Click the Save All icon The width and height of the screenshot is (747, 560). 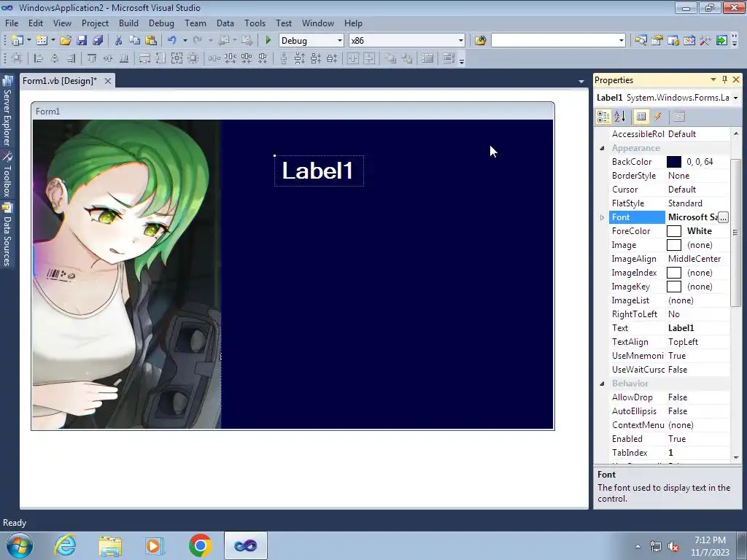98,41
